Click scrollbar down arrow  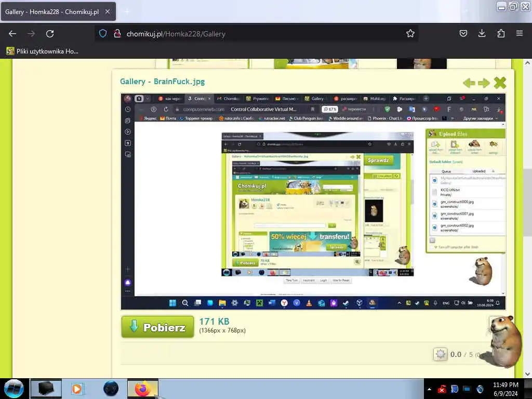tap(527, 374)
